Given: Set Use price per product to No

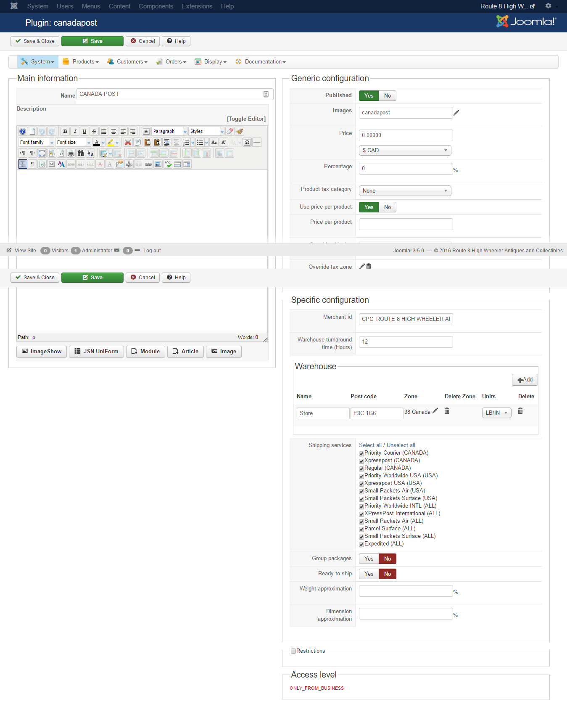Looking at the screenshot, I should (388, 207).
